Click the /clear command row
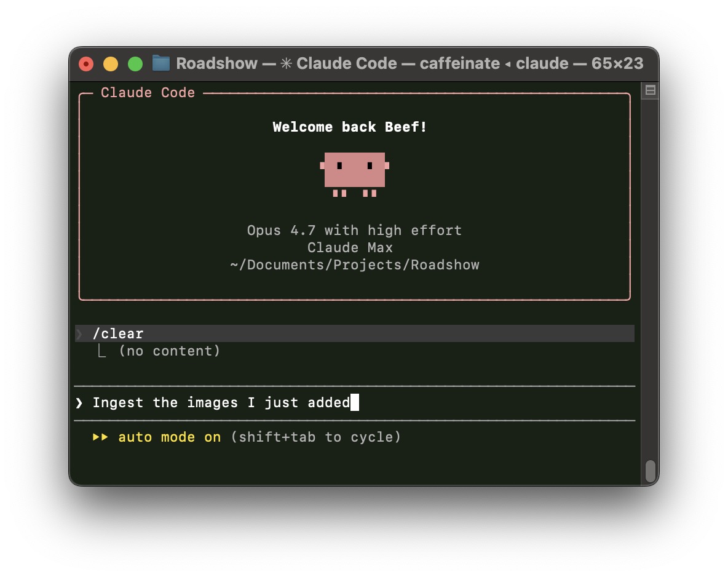Screen dimensions: 728x577 (x=355, y=333)
